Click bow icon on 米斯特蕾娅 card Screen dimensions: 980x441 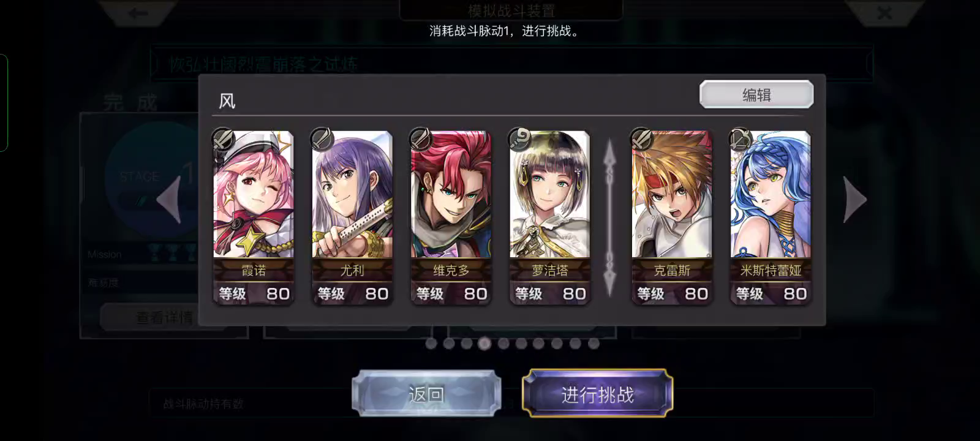[x=741, y=139]
